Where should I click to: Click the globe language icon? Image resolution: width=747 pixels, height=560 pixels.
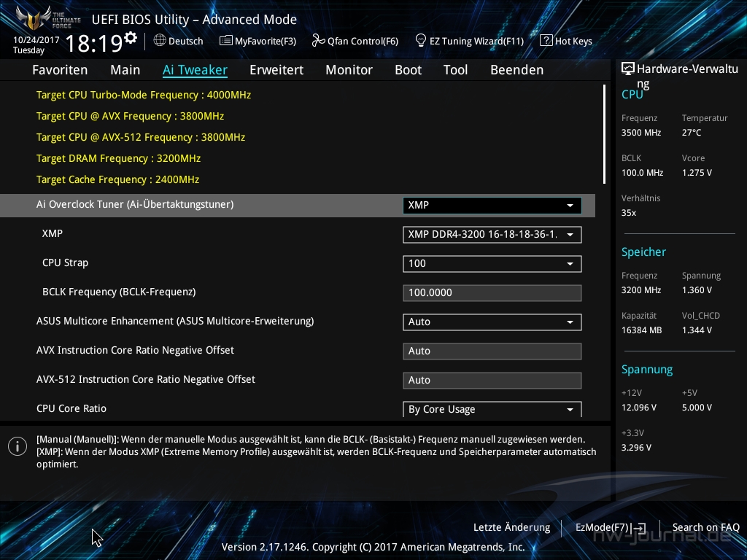click(160, 41)
